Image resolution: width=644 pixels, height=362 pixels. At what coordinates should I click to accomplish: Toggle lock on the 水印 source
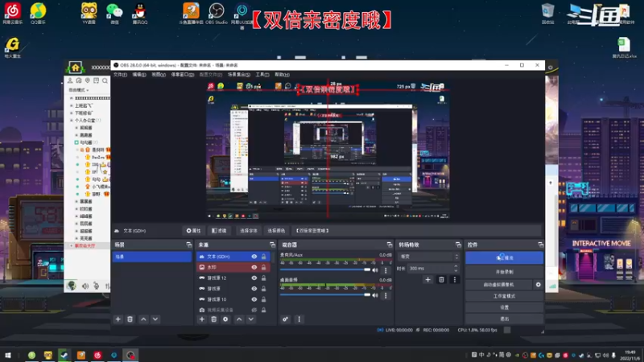click(264, 267)
